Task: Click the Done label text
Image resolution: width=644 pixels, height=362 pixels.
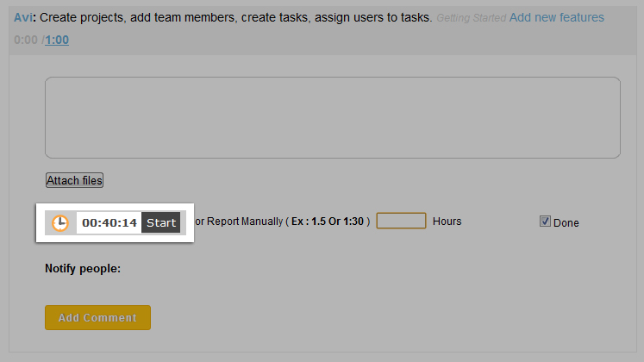Action: click(566, 222)
